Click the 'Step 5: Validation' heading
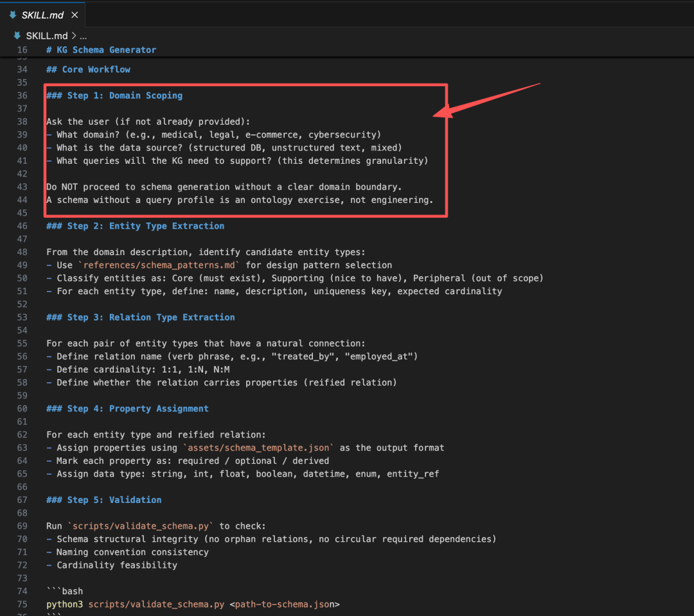The image size is (694, 616). (x=104, y=500)
